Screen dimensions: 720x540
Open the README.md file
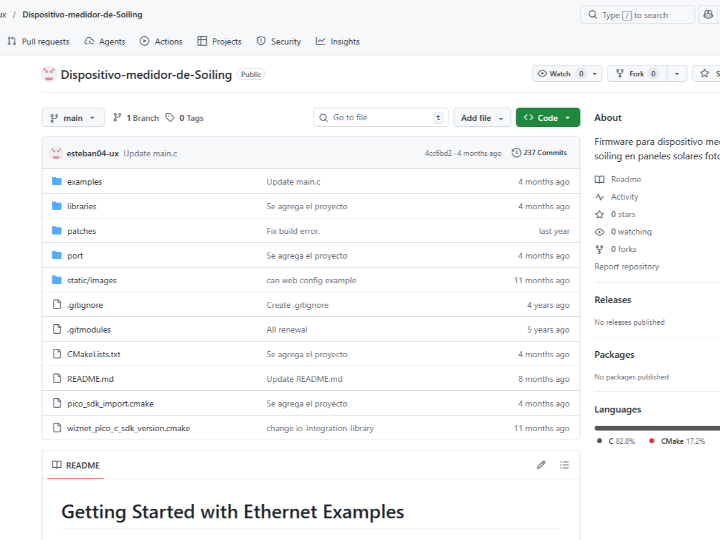pyautogui.click(x=90, y=379)
